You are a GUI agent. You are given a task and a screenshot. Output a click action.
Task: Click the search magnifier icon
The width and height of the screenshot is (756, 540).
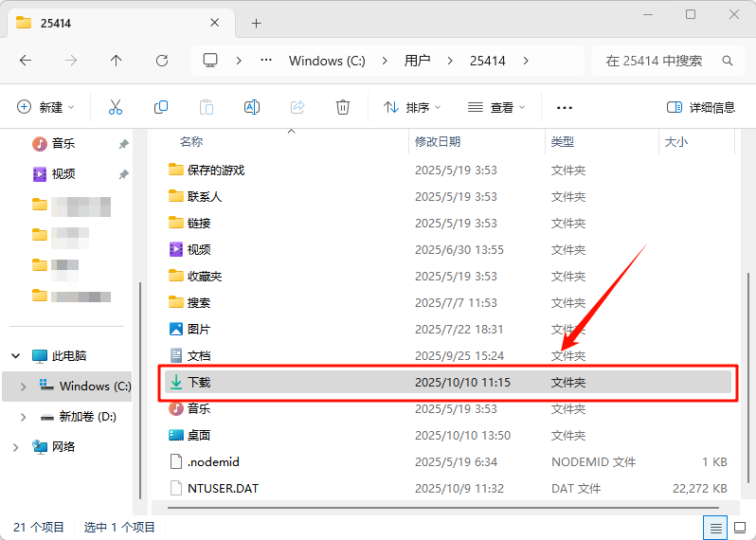pyautogui.click(x=728, y=61)
